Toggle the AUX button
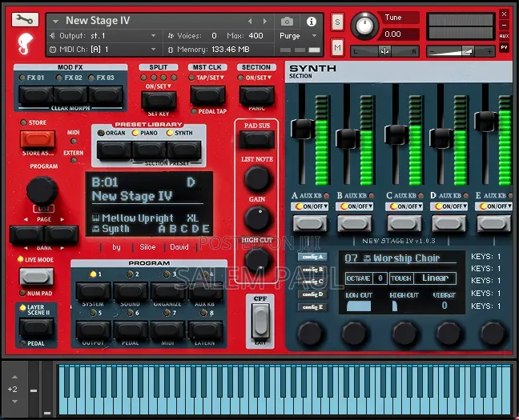This screenshot has height=420, width=519. tap(504, 36)
